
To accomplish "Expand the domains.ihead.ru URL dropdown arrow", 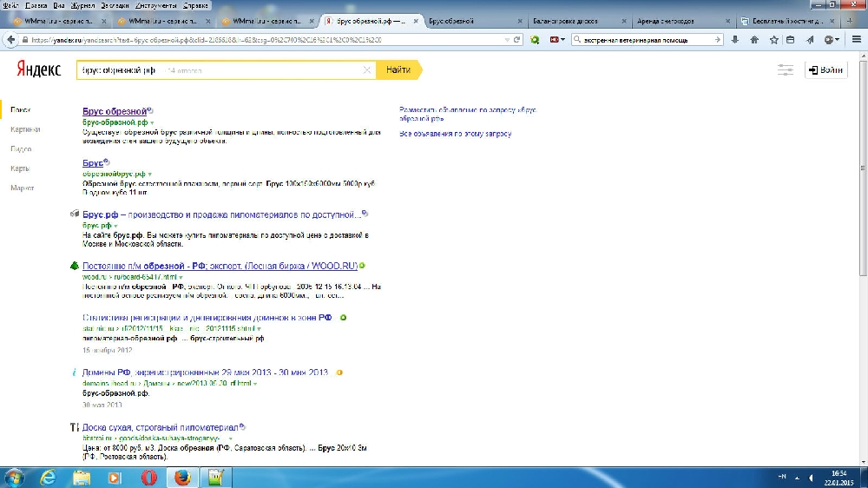I will (x=255, y=384).
